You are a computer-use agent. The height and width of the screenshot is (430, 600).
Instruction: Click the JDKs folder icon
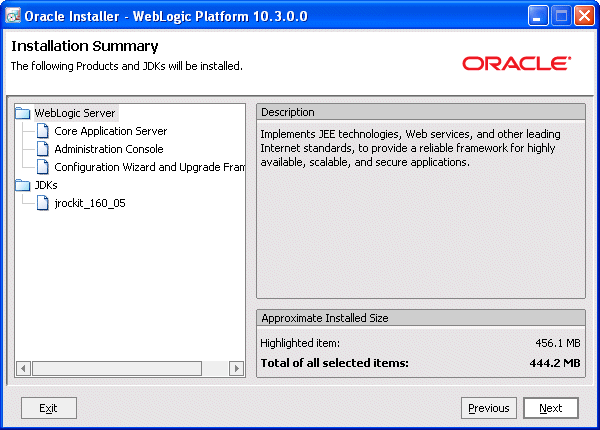pyautogui.click(x=23, y=185)
